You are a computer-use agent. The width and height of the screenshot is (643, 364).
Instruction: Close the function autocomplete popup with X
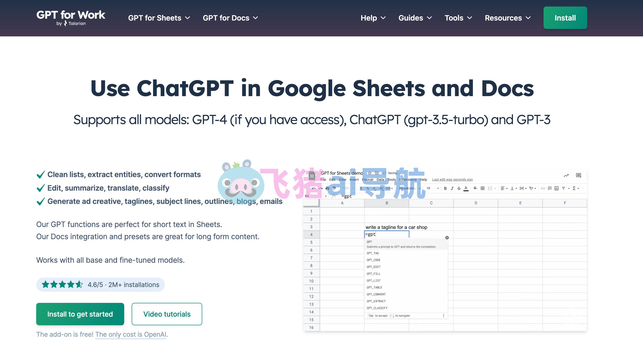[447, 238]
